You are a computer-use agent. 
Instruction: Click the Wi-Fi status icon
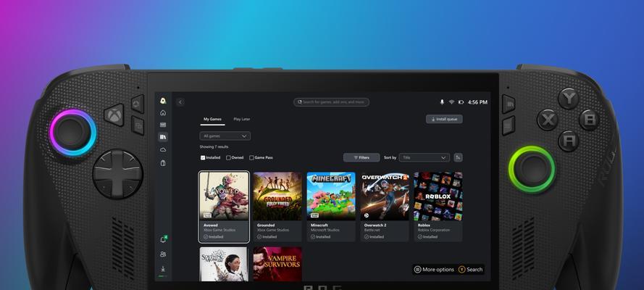pyautogui.click(x=451, y=102)
